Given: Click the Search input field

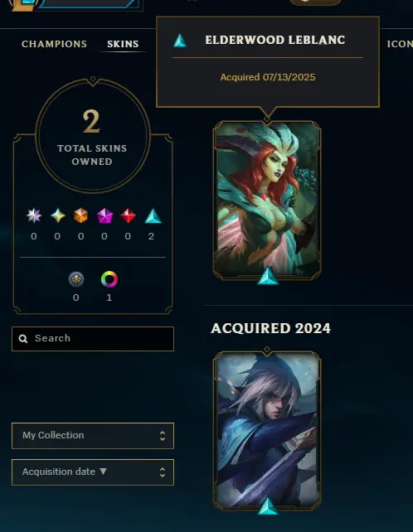Looking at the screenshot, I should 93,339.
